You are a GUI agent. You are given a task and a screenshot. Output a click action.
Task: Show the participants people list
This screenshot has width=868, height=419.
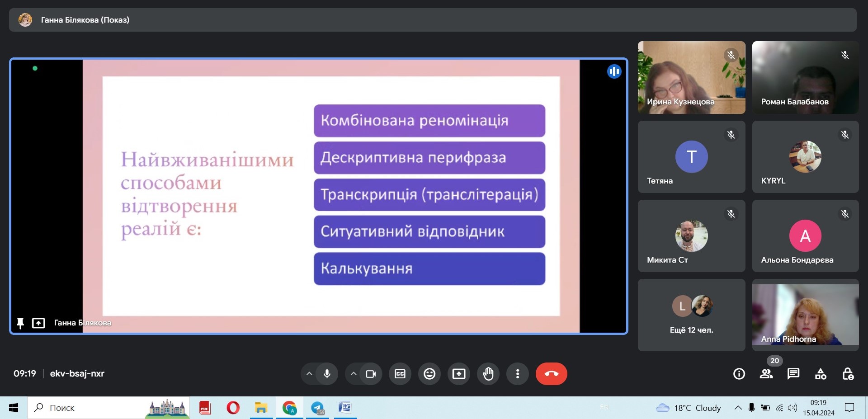click(x=766, y=374)
